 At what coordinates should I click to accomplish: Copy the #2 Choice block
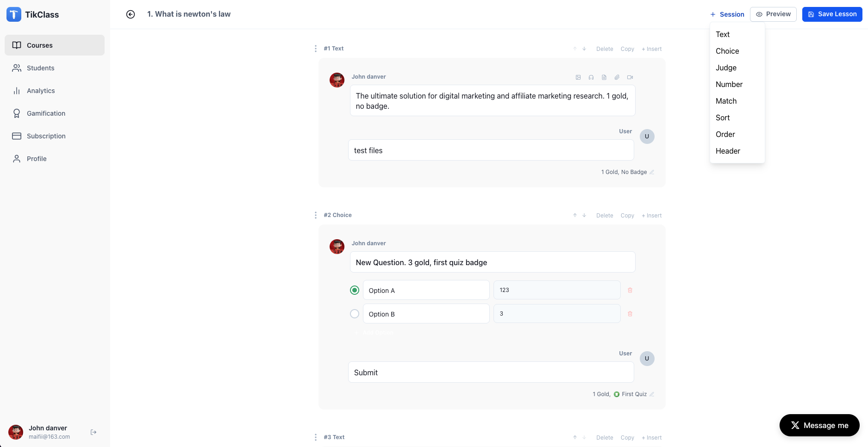click(x=627, y=215)
